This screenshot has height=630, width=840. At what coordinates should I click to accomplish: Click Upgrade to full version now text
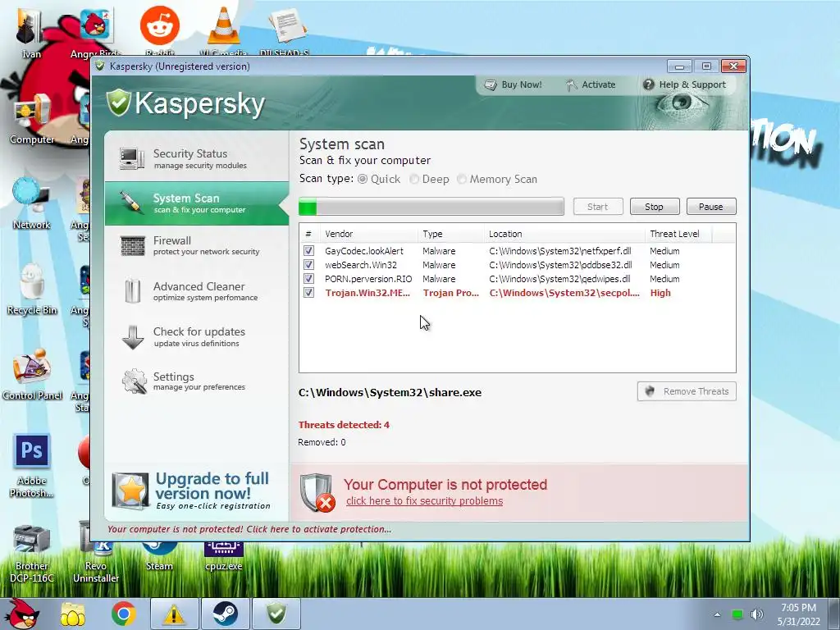pyautogui.click(x=212, y=486)
